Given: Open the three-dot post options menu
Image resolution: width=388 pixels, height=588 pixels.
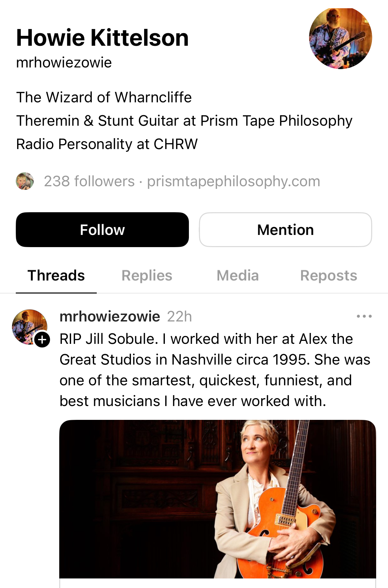Looking at the screenshot, I should coord(364,317).
